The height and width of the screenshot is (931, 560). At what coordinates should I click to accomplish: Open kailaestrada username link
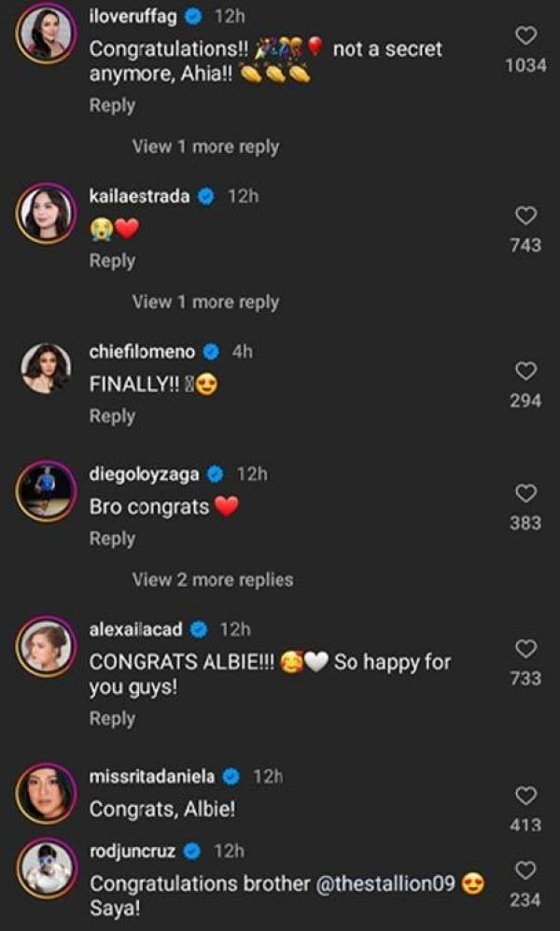pyautogui.click(x=139, y=196)
